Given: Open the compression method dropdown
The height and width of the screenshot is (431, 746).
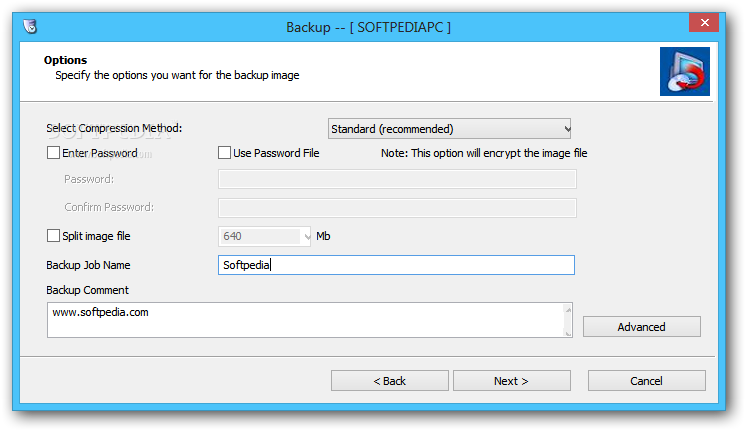Looking at the screenshot, I should coord(567,129).
